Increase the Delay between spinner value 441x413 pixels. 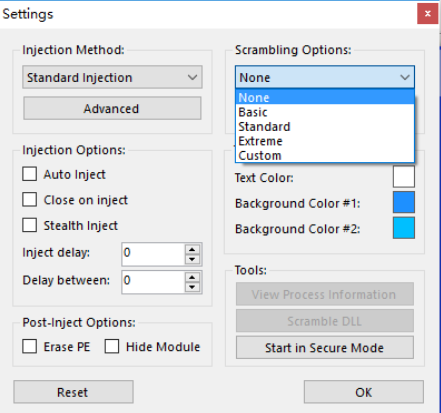192,277
